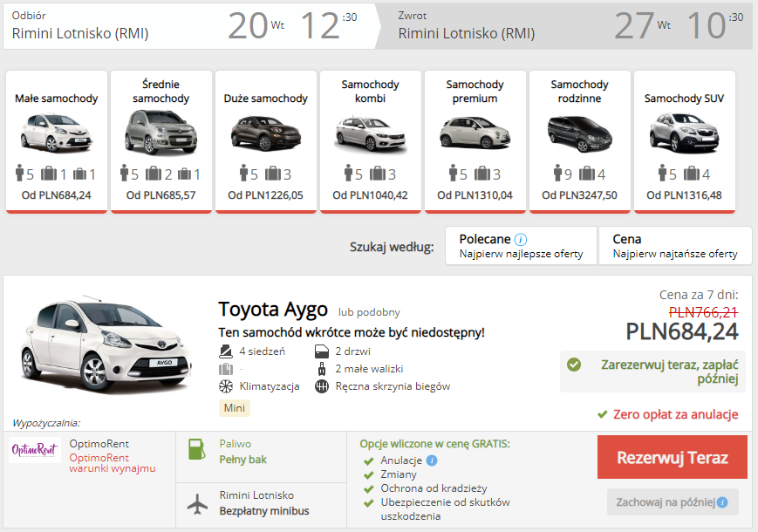Open OptimoRent warunki wynajmu link
Screen dimensions: 758x532
(x=113, y=463)
